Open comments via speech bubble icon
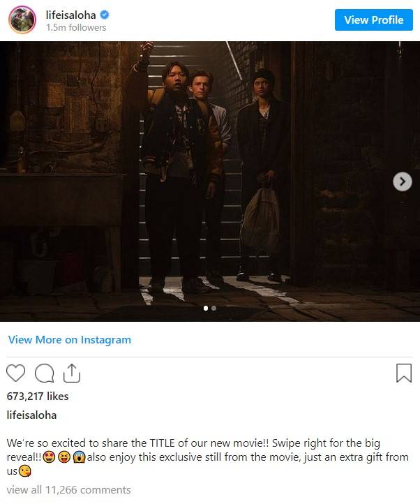420x504 pixels. (44, 373)
